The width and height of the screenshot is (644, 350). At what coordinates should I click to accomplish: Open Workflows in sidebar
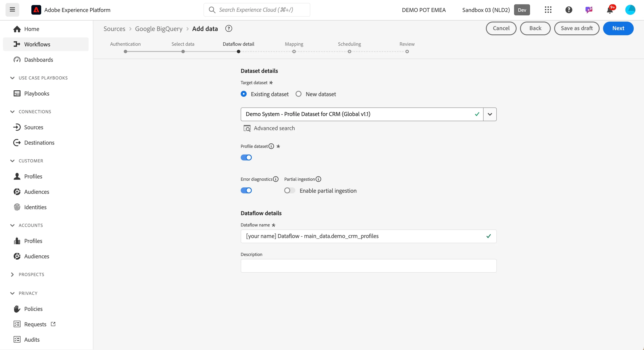[x=46, y=44]
